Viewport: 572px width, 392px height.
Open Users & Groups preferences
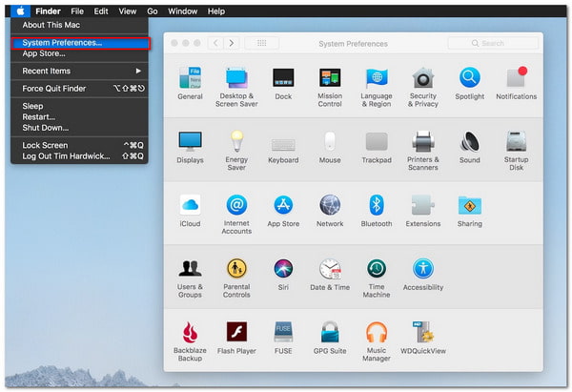[190, 278]
